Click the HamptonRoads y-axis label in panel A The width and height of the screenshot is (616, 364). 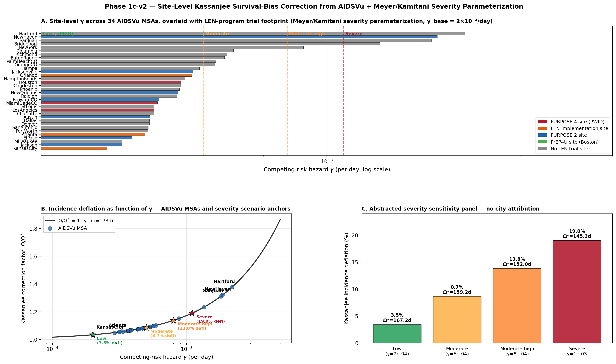pyautogui.click(x=21, y=79)
